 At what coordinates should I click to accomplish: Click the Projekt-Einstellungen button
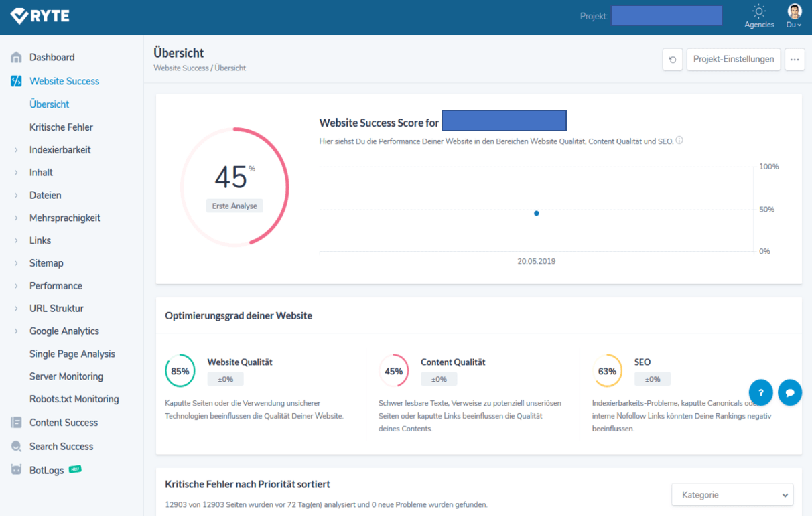pyautogui.click(x=734, y=59)
